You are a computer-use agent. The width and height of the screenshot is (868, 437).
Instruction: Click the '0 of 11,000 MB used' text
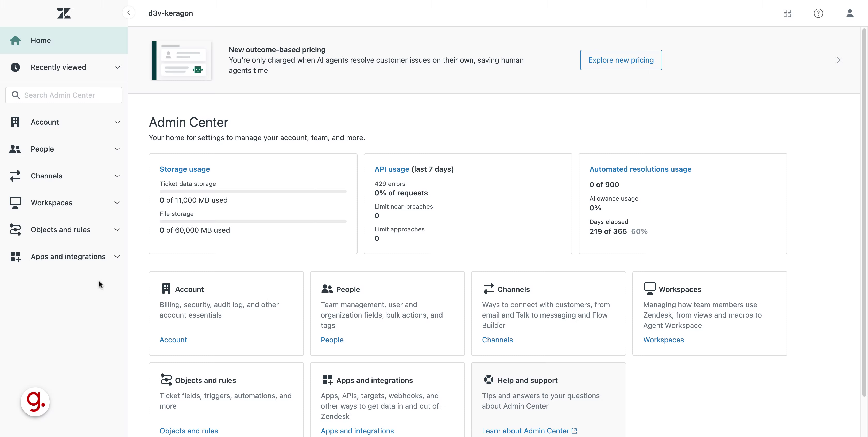(x=193, y=200)
